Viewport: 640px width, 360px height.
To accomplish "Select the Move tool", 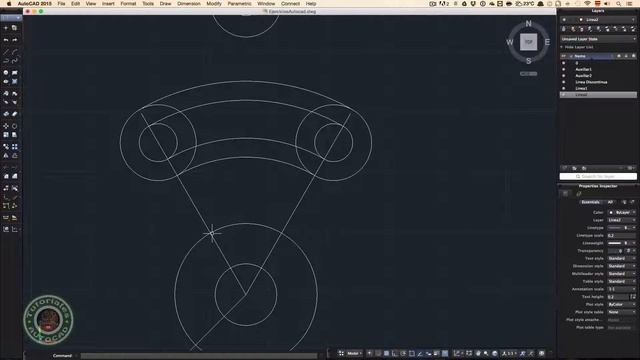I will coord(6,126).
